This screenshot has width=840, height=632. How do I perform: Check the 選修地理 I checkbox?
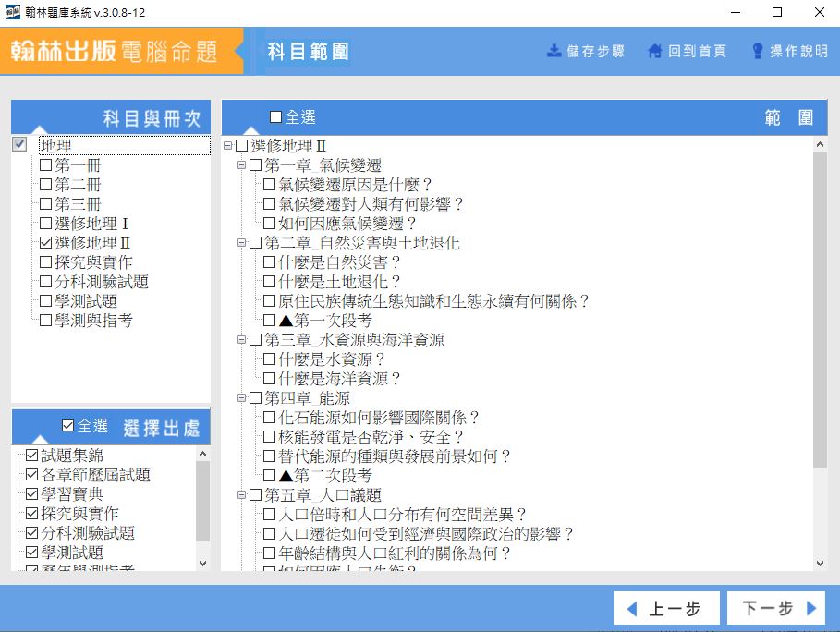tap(46, 224)
